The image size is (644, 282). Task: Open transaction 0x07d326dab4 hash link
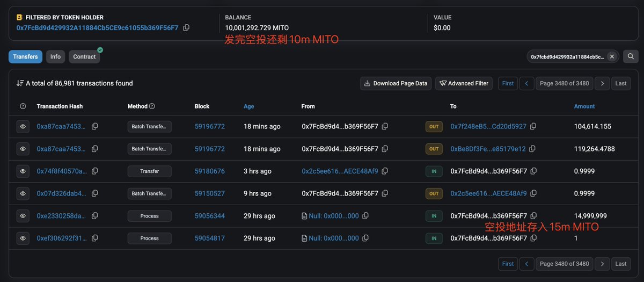(61, 193)
